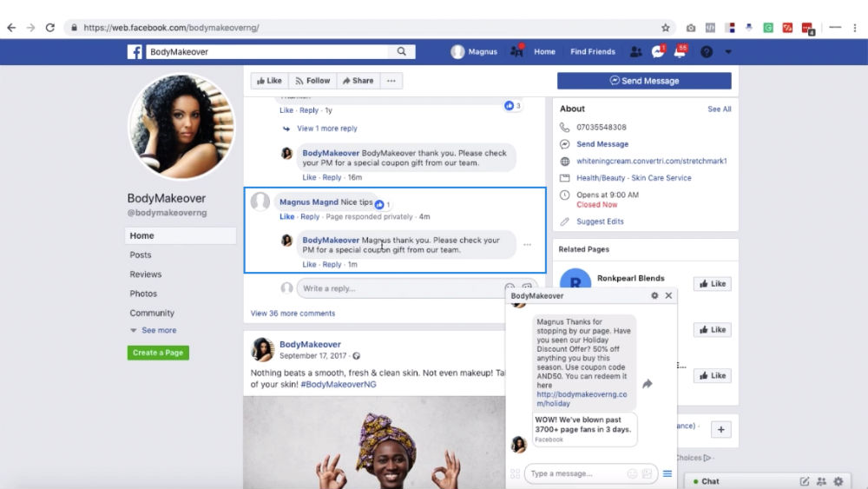The width and height of the screenshot is (868, 489).
Task: Open the chat menu hamburger icon
Action: (667, 473)
